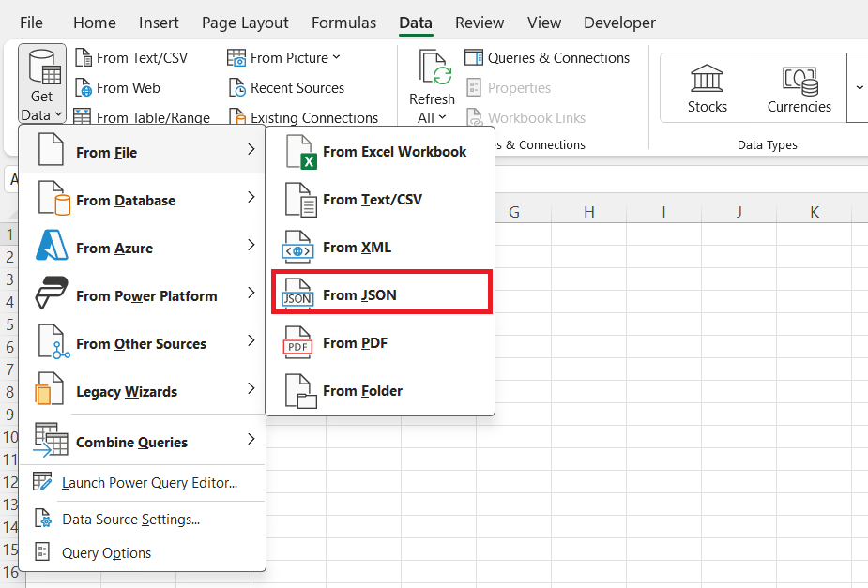Screen dimensions: 868x588
Task: Switch to the Home tab
Action: (x=95, y=23)
